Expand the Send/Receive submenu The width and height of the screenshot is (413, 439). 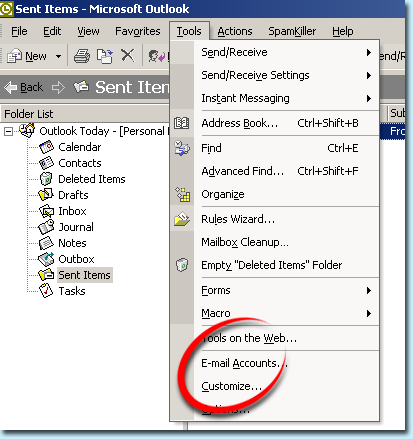coord(274,52)
